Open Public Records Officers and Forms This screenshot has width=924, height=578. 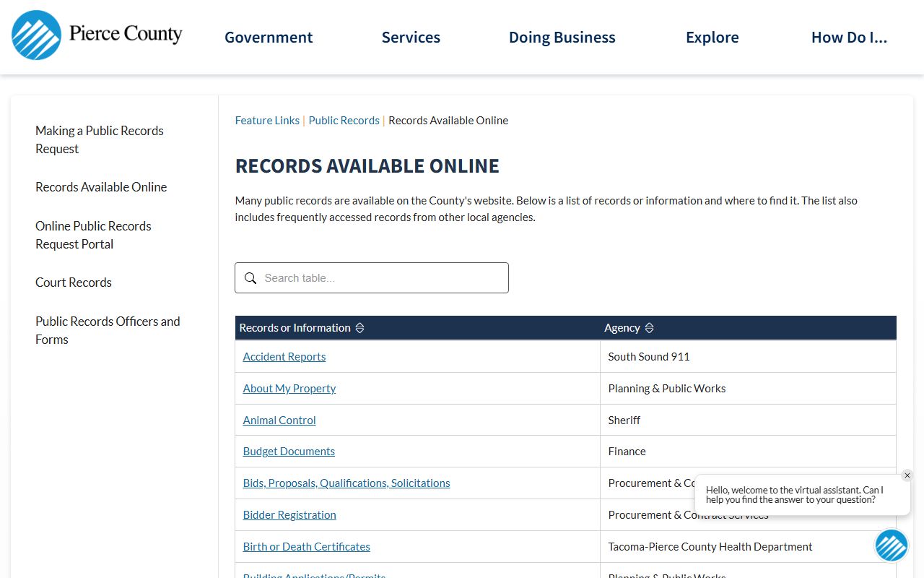click(x=108, y=330)
